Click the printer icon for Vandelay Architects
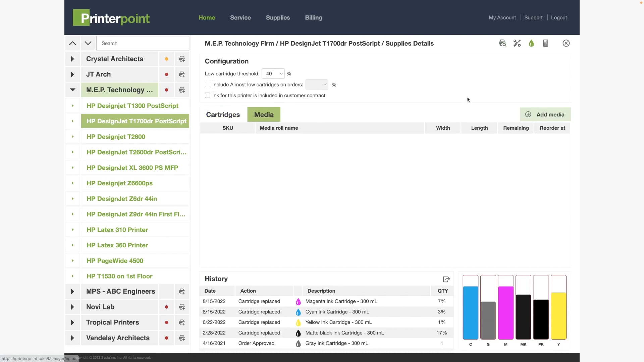This screenshot has width=644, height=362. 182,338
